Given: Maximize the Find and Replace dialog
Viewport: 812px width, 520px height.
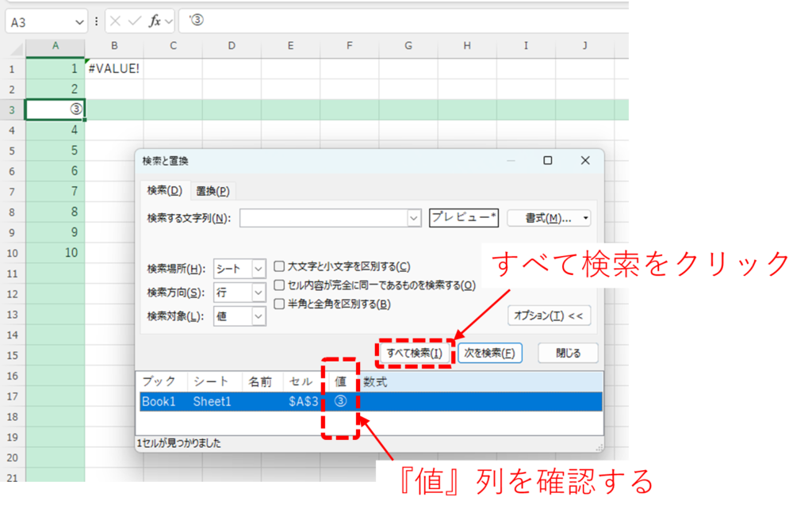Looking at the screenshot, I should tap(547, 161).
